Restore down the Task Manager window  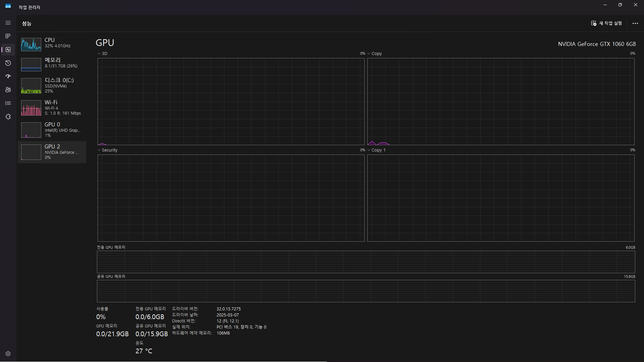(620, 5)
